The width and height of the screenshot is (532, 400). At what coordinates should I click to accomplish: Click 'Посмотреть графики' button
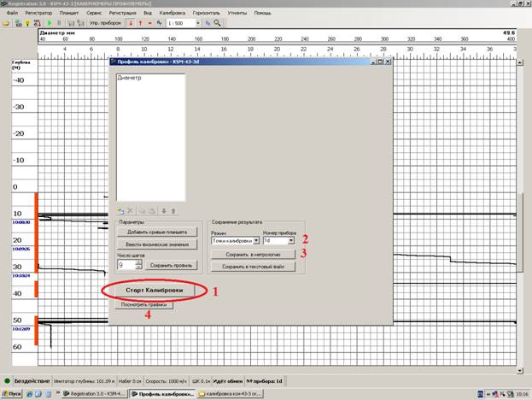coord(143,304)
